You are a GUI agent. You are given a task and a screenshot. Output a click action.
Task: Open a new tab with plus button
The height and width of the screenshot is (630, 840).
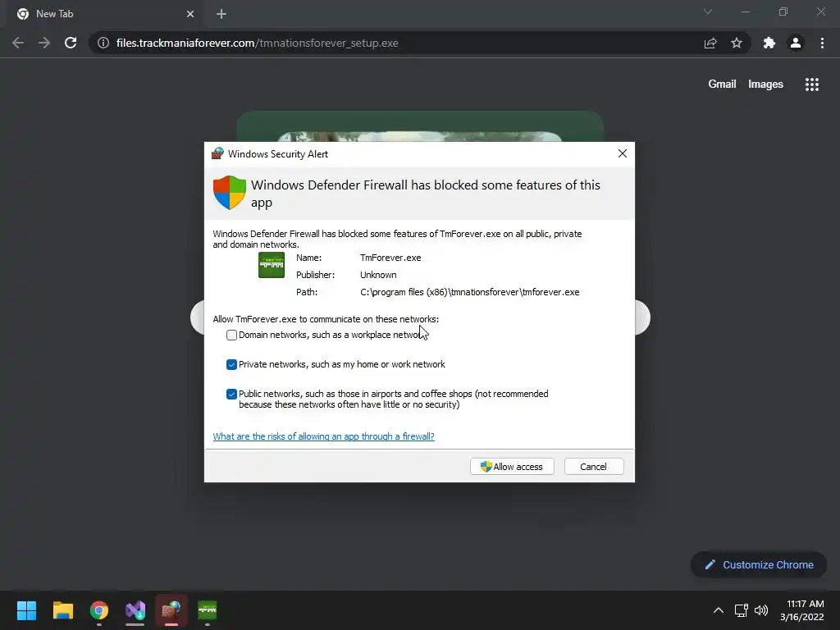click(x=221, y=14)
